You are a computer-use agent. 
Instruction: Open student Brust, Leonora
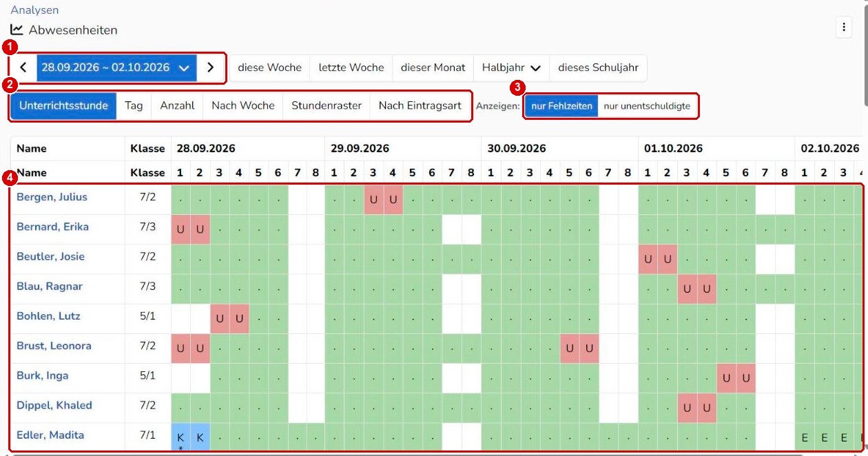[54, 346]
